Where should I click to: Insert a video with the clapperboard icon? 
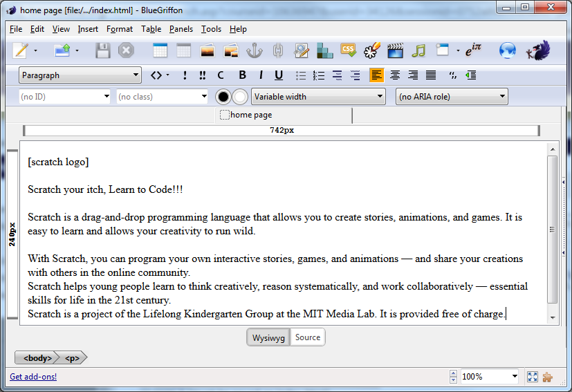(395, 50)
